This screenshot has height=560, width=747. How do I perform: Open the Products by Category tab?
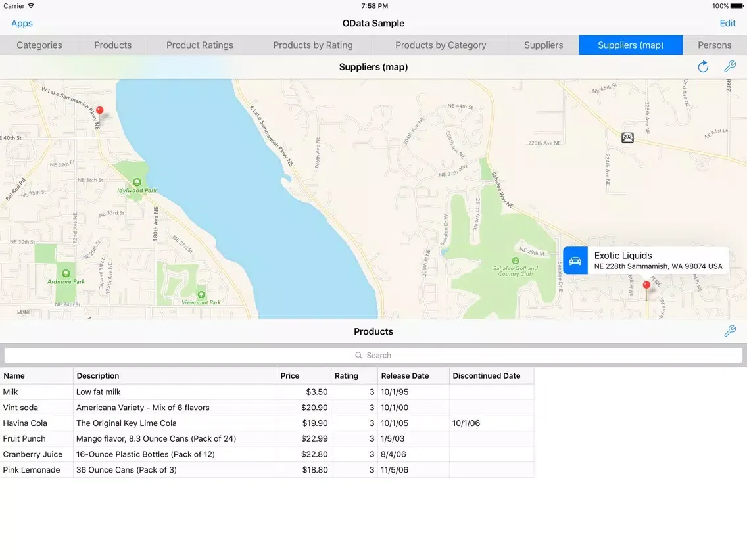441,45
